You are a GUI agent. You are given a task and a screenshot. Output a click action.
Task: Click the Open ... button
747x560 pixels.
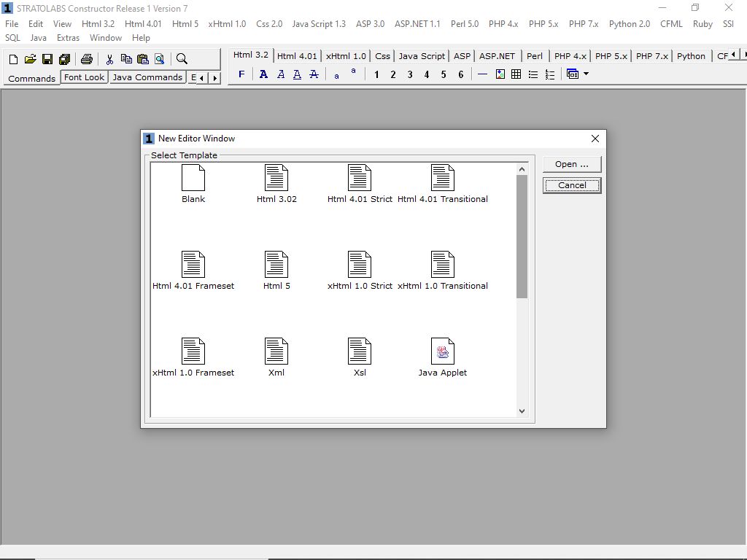tap(572, 164)
